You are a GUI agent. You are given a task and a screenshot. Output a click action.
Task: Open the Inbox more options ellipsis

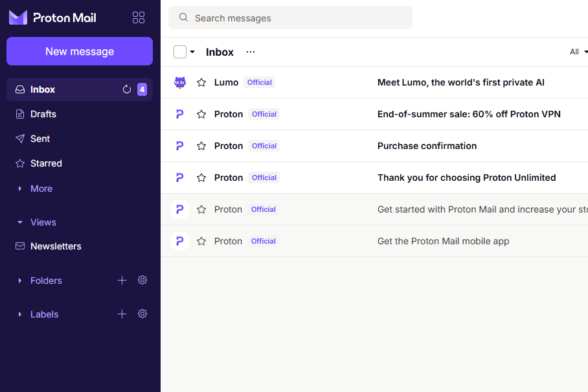pos(251,52)
